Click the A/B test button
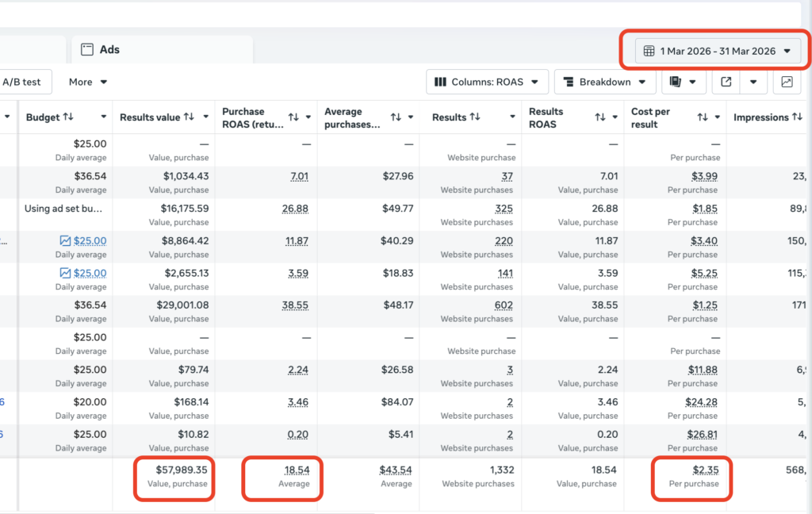The width and height of the screenshot is (812, 514). [x=22, y=82]
